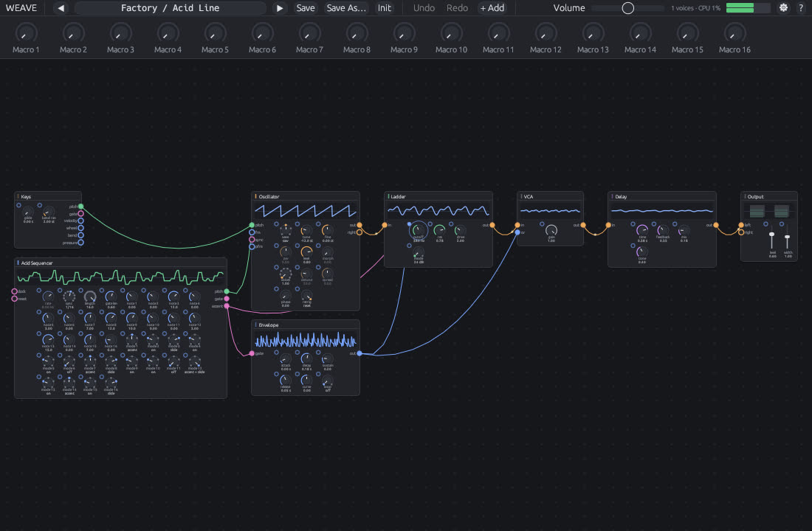Click the Envelope decay knob
Screen dimensions: 812x531
(x=306, y=358)
